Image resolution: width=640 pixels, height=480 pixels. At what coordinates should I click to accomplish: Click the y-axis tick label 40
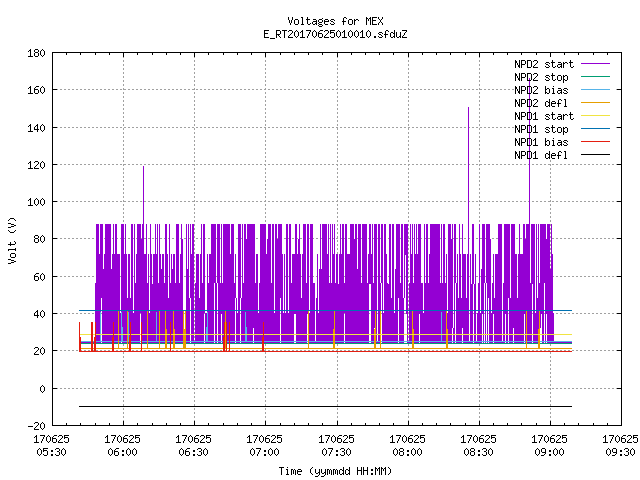pyautogui.click(x=39, y=314)
